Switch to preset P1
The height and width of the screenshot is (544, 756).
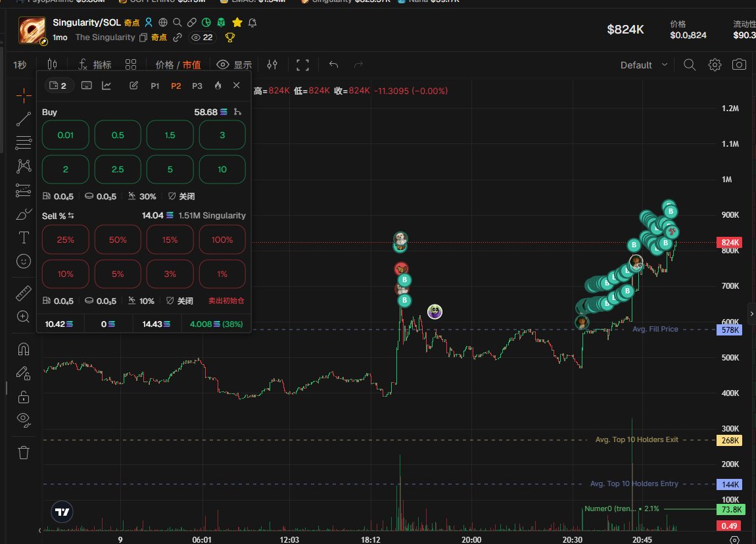tap(154, 86)
